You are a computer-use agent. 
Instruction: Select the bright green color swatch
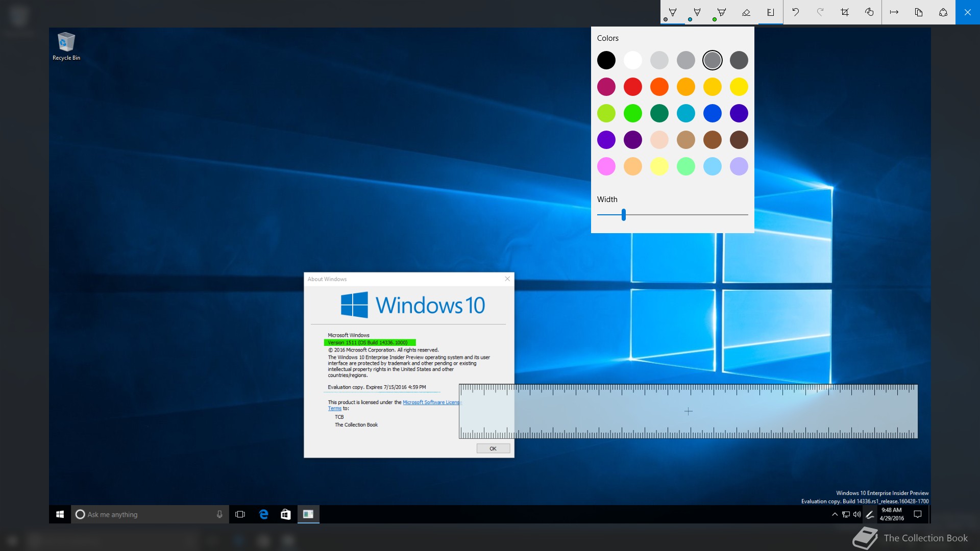(633, 113)
